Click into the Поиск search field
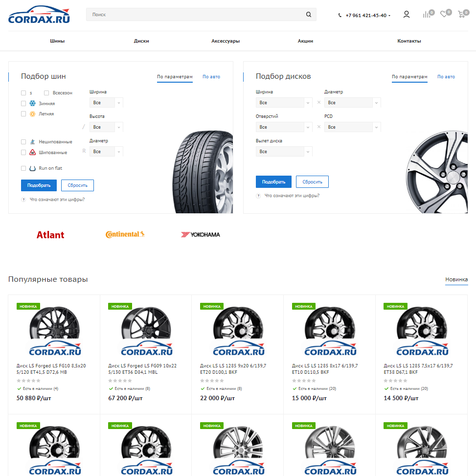The width and height of the screenshot is (476, 476). tap(196, 15)
